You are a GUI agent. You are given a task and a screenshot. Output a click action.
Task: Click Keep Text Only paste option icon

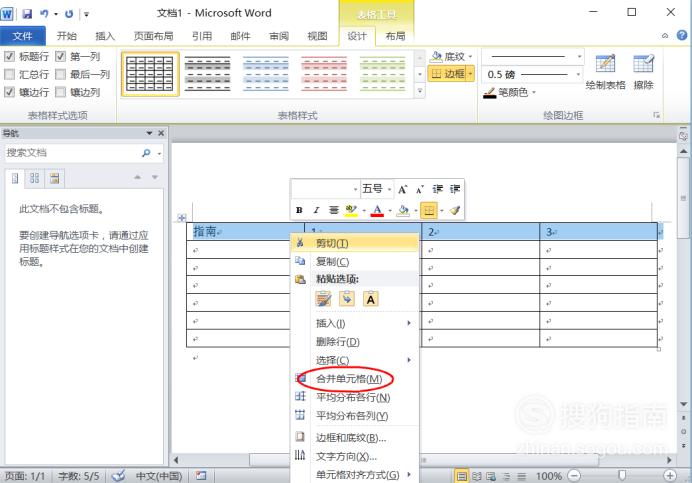tap(371, 299)
